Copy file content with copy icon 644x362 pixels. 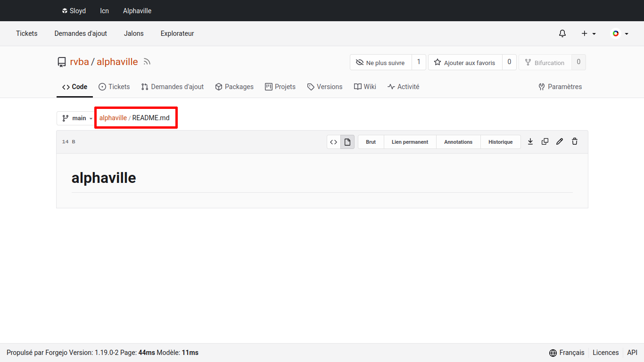coord(545,141)
